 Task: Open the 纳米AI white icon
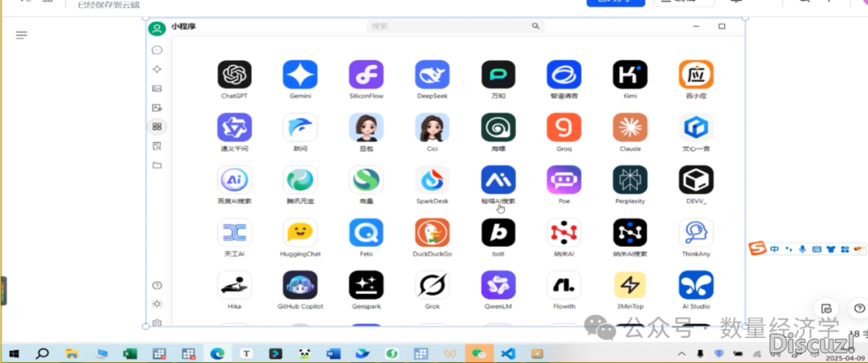click(x=564, y=232)
